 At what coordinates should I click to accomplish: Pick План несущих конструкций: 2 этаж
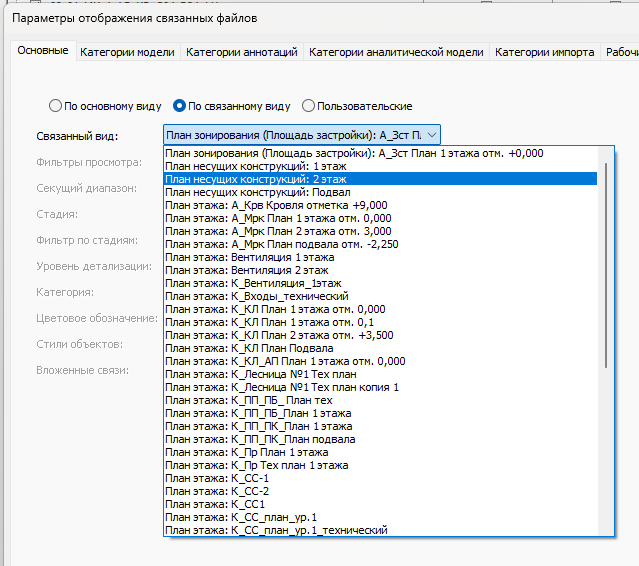pyautogui.click(x=380, y=179)
